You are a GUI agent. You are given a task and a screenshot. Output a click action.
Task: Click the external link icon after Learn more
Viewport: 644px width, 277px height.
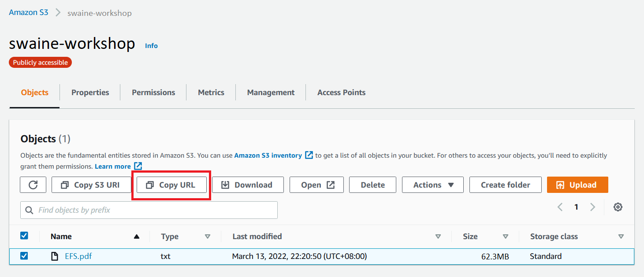tap(138, 166)
